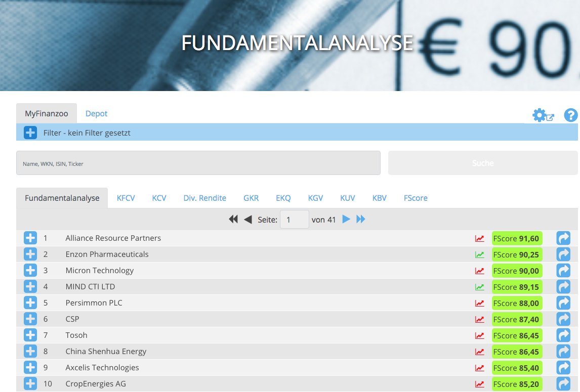Click share arrow for Persimmon PLC

563,303
